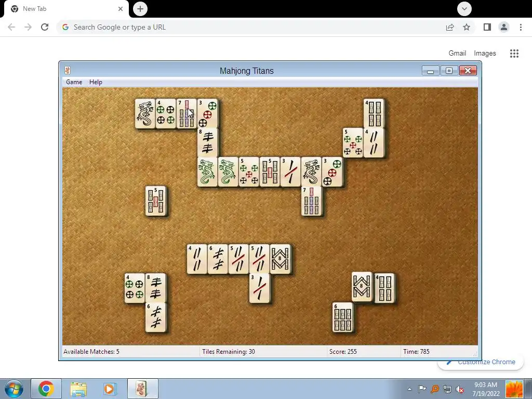Open the Windows Start menu
The height and width of the screenshot is (399, 532).
pyautogui.click(x=14, y=389)
